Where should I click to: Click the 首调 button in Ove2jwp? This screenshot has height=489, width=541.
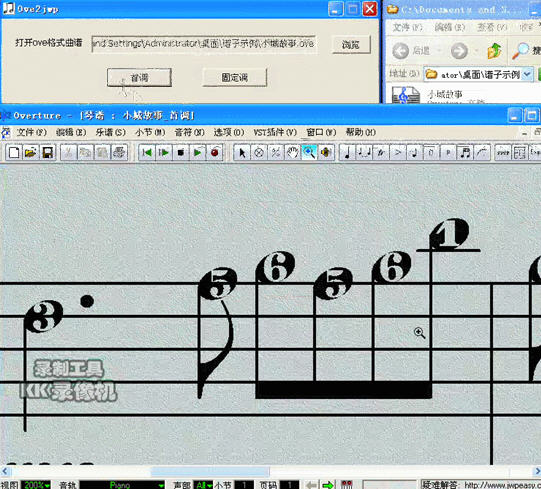coord(139,77)
